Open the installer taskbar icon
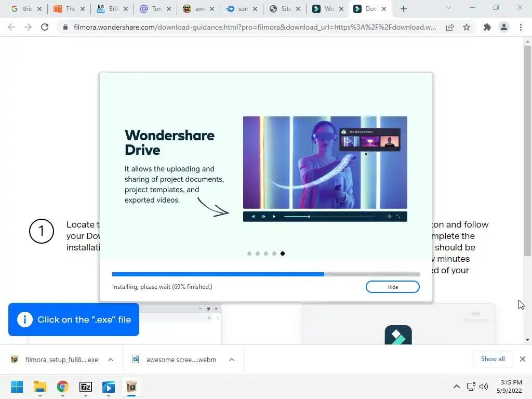 131,387
